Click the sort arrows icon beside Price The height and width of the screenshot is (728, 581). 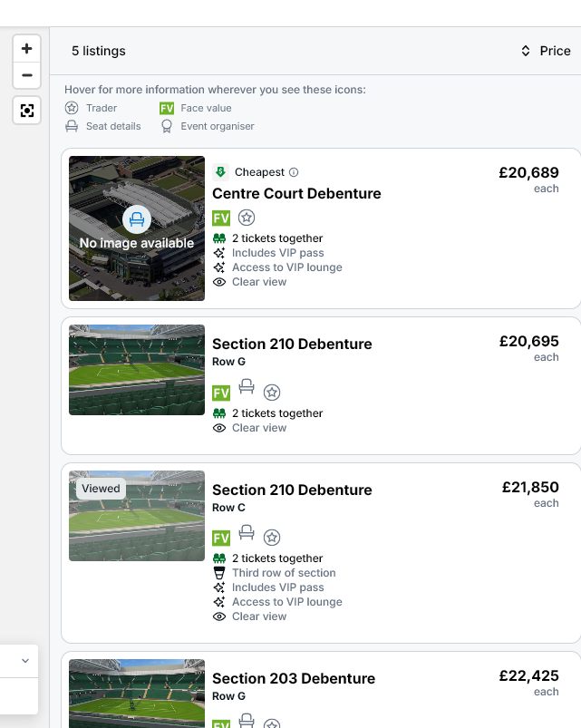[526, 51]
